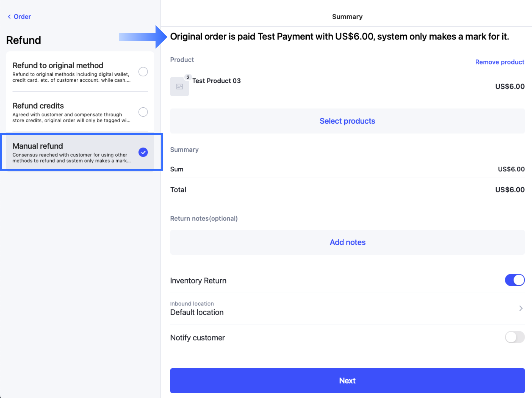Open the Inbound location chevron

521,308
